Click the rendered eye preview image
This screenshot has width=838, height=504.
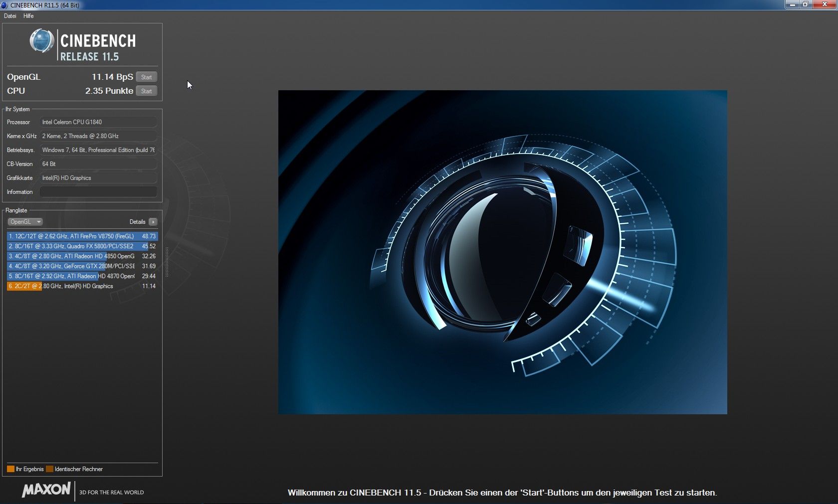tap(503, 252)
